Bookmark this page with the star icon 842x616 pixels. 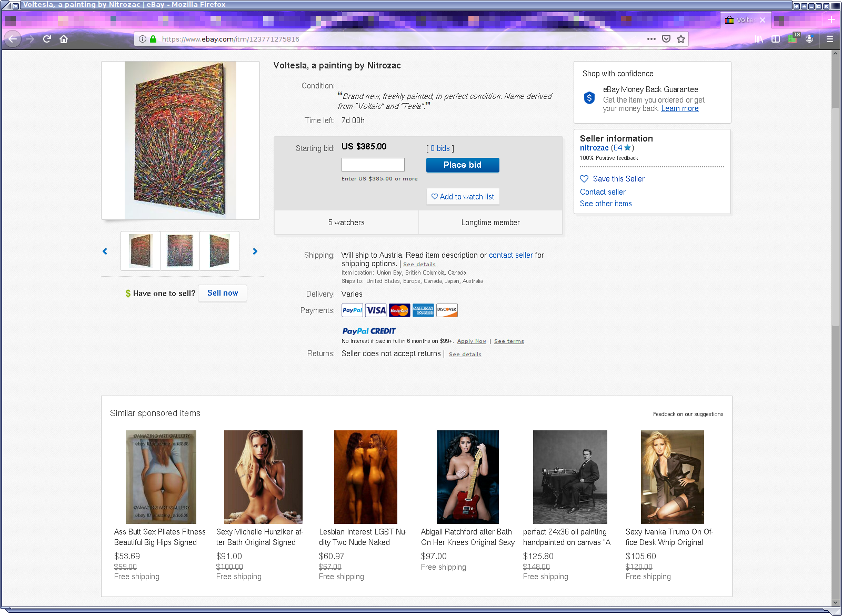681,39
